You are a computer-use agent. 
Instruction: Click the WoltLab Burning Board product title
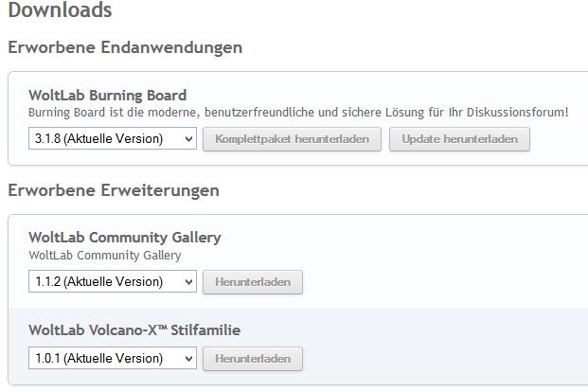tap(108, 95)
